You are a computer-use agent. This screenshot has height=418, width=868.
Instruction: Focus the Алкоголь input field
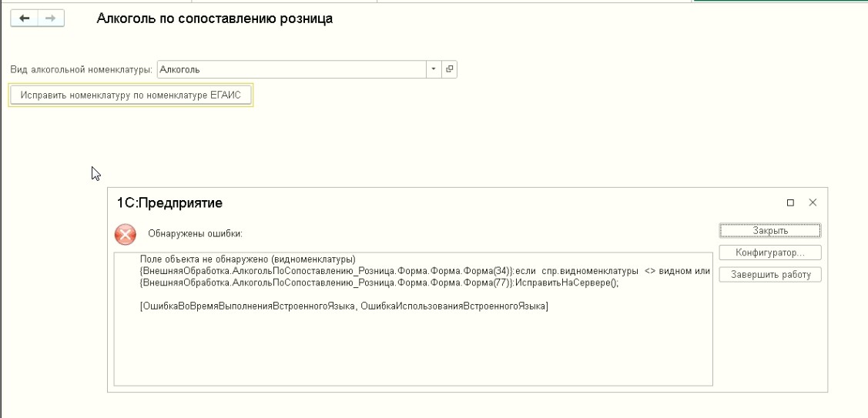(292, 69)
